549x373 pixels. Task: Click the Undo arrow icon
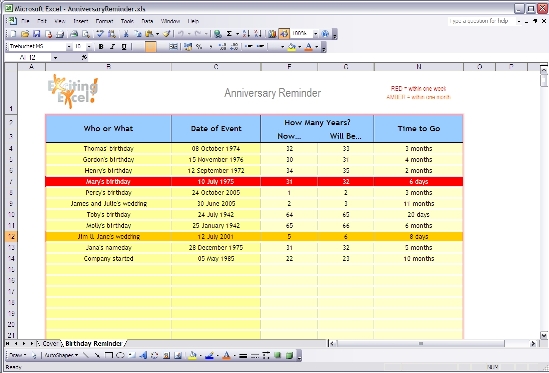click(x=181, y=34)
